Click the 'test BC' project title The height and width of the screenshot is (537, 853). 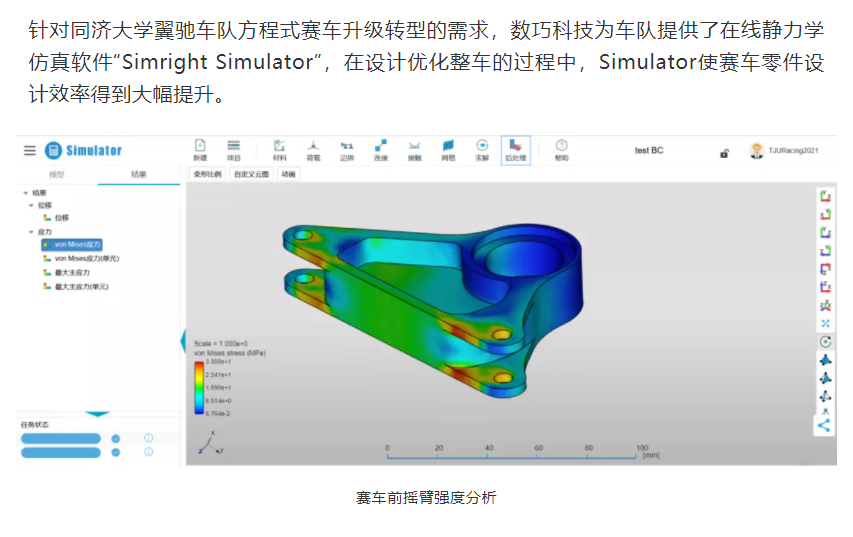click(x=648, y=151)
